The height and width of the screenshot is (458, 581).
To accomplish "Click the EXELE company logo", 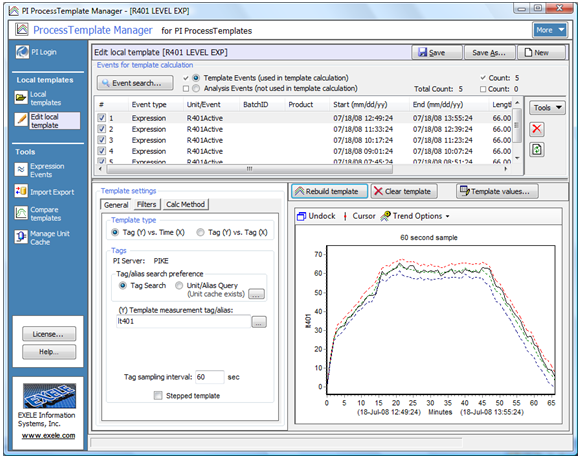I will click(49, 395).
